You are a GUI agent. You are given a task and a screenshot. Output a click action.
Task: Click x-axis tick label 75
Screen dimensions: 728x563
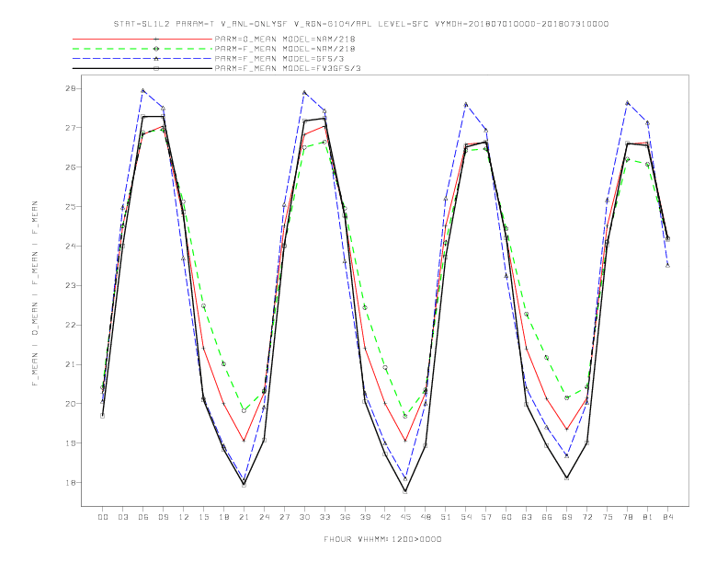(608, 517)
